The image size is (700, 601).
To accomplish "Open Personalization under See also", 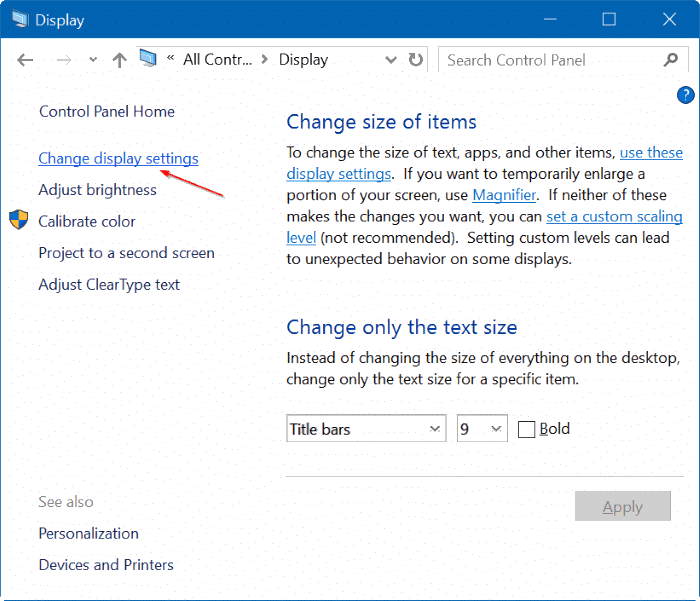I will [88, 534].
